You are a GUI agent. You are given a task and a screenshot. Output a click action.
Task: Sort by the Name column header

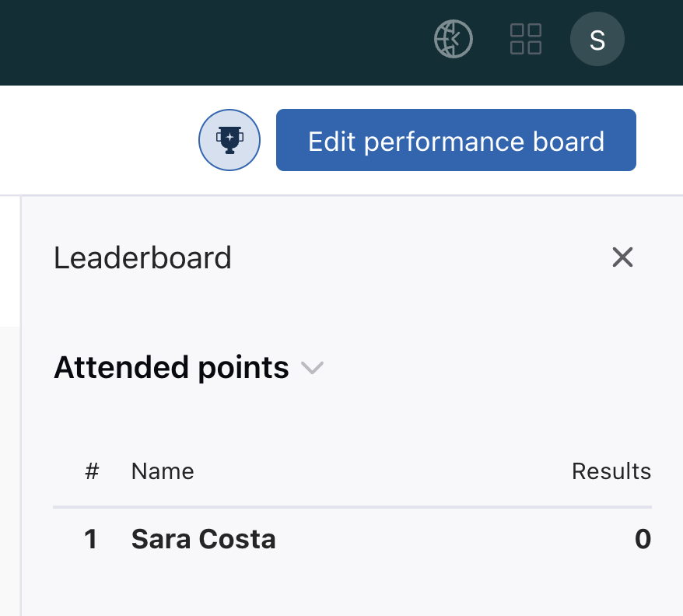pyautogui.click(x=163, y=471)
